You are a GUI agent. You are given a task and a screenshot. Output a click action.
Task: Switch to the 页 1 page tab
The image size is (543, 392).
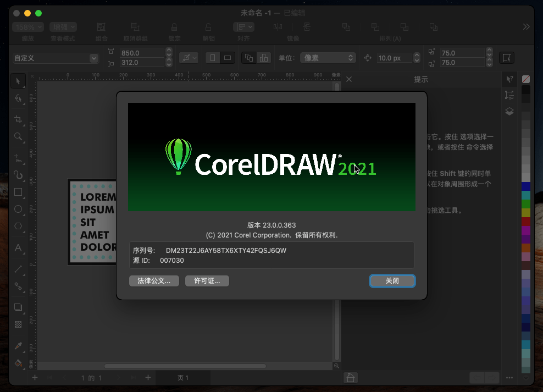183,378
